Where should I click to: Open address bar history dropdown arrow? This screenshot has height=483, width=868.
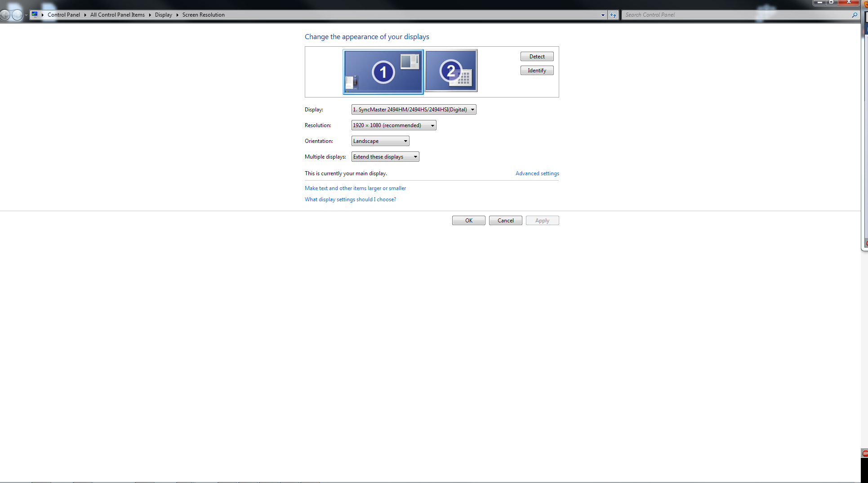point(603,15)
